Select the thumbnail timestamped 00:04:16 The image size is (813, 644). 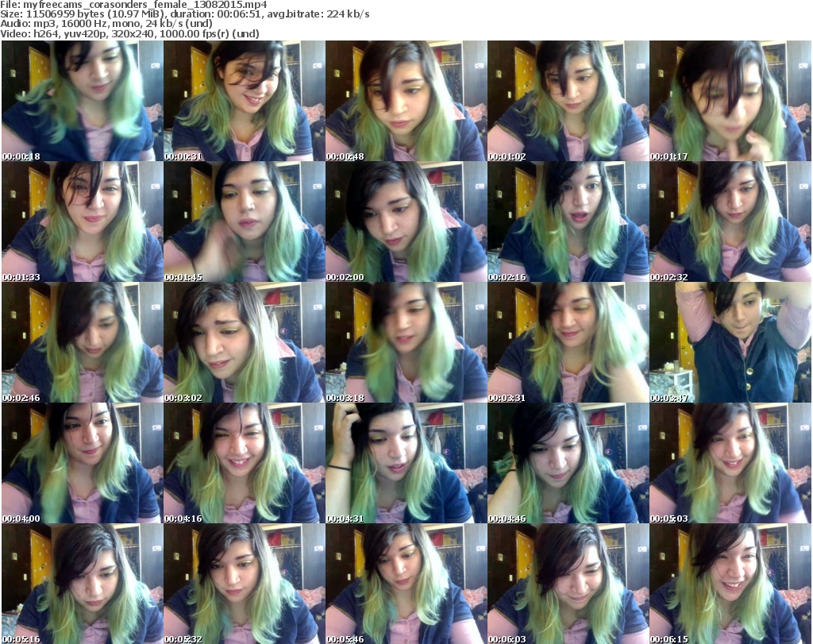tap(245, 463)
